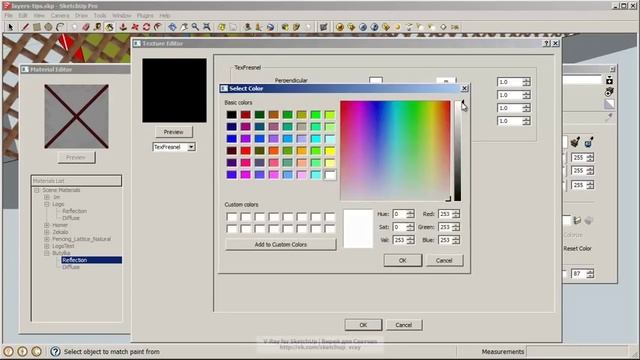The image size is (640, 360).
Task: Click the Zoom Extents tool
Action: 207,27
